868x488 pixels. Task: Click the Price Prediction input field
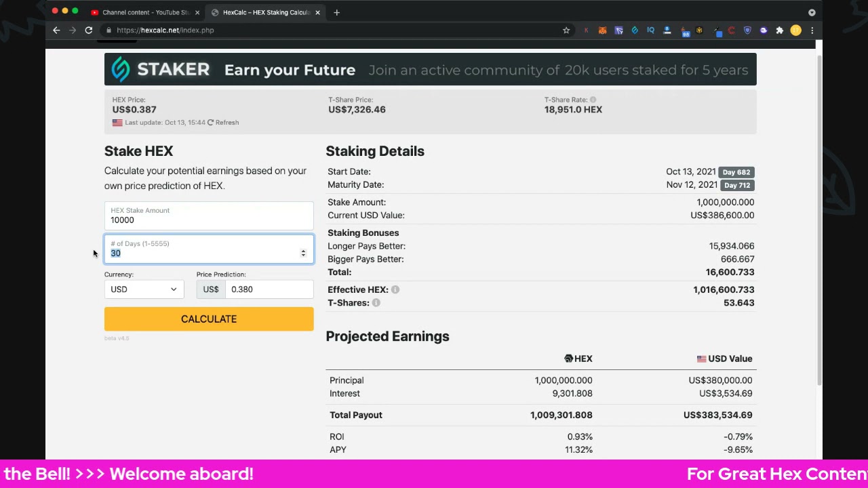(x=269, y=289)
